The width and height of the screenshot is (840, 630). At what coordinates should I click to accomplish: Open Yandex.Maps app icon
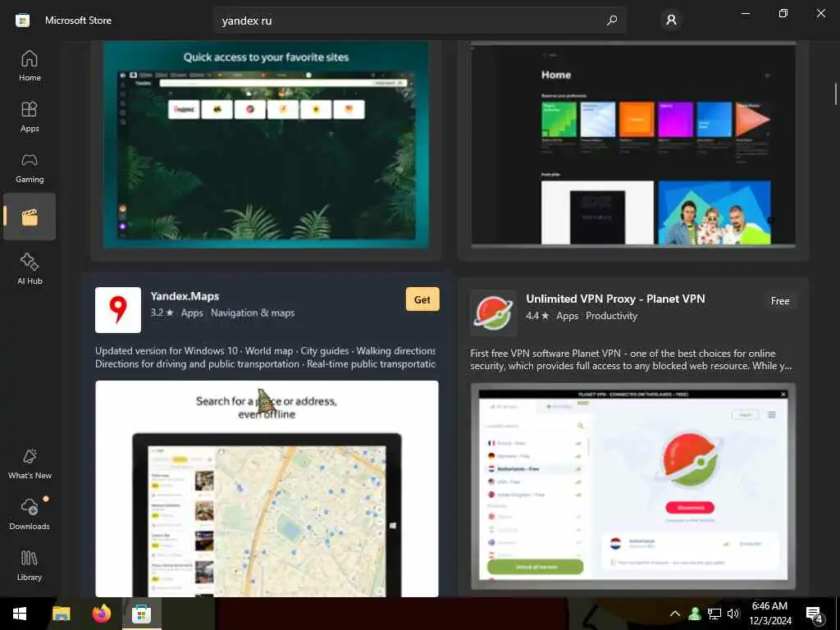tap(118, 309)
